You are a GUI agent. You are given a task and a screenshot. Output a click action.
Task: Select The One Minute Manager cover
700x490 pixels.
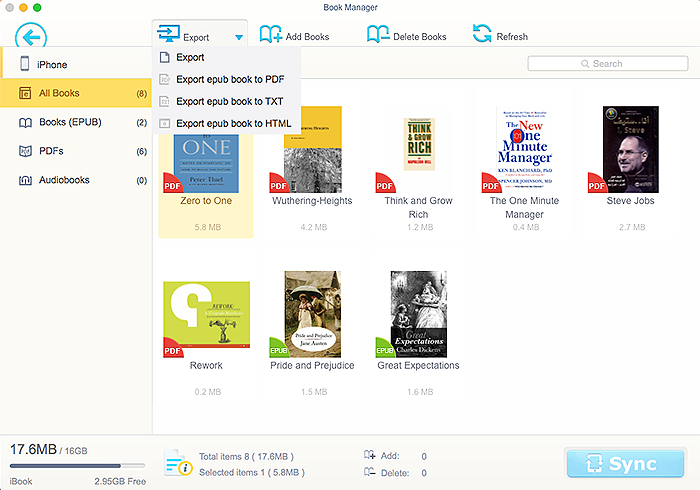click(525, 149)
